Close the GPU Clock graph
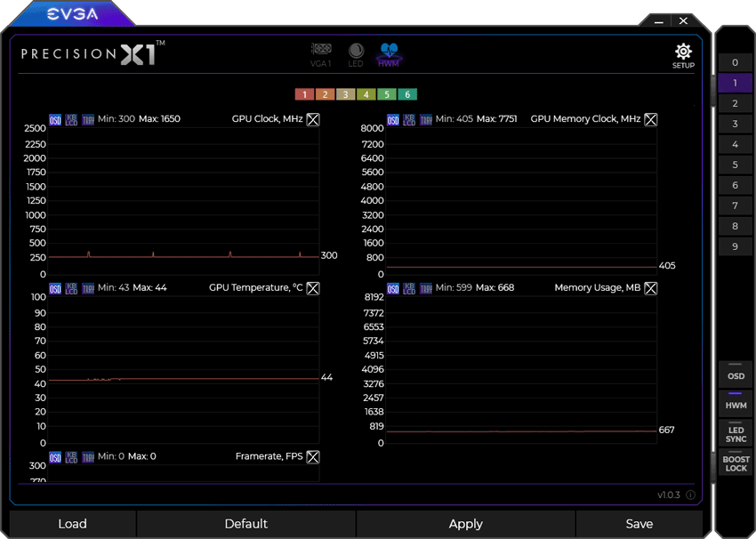756x539 pixels. (x=313, y=119)
